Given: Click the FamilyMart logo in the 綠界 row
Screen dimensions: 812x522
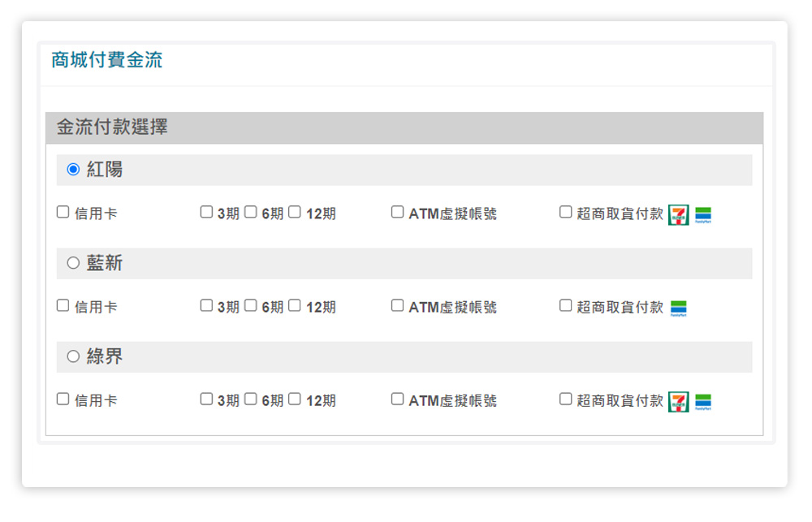Looking at the screenshot, I should tap(703, 402).
